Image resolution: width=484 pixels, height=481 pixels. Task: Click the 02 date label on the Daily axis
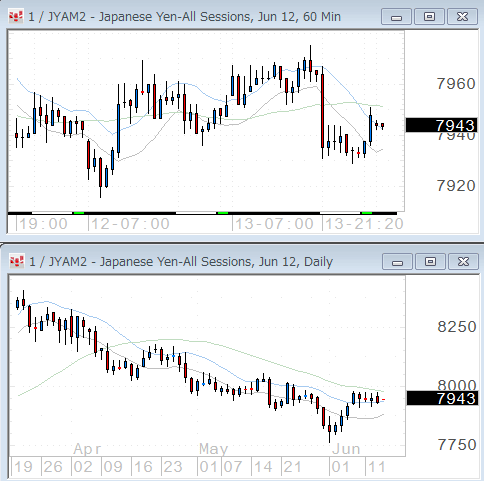coord(83,467)
